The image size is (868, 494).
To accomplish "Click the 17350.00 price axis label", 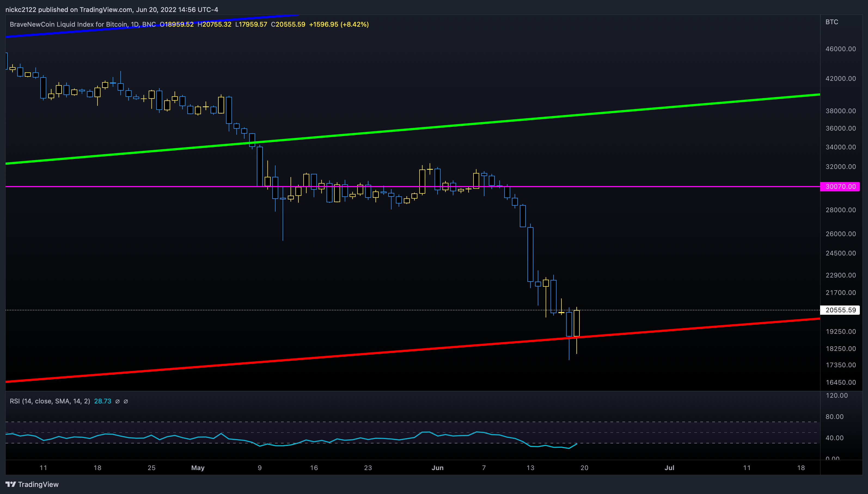I will (841, 365).
